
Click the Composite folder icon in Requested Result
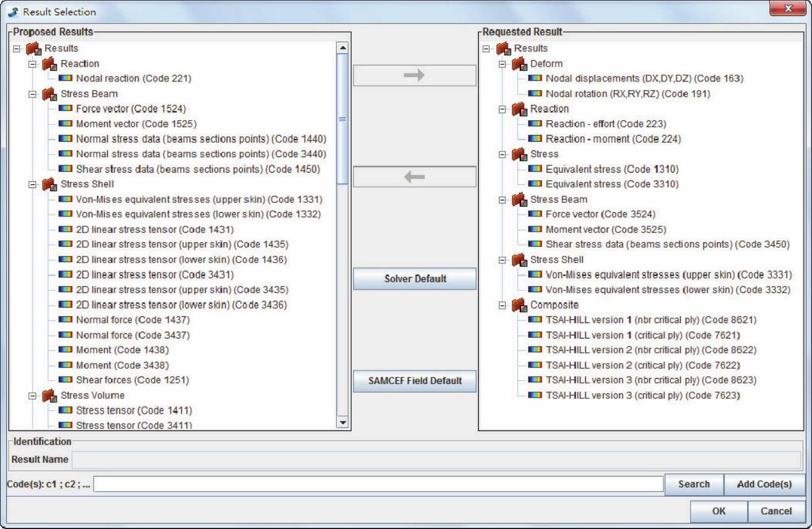click(519, 305)
